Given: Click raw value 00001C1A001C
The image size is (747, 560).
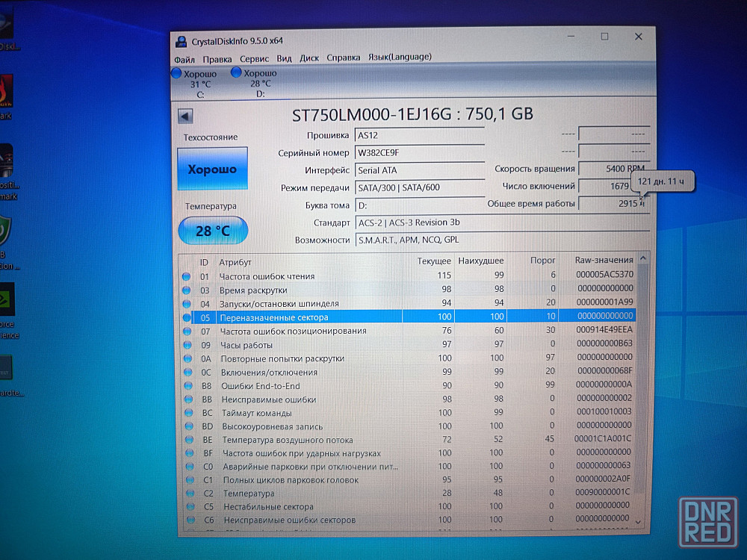Looking at the screenshot, I should (603, 438).
